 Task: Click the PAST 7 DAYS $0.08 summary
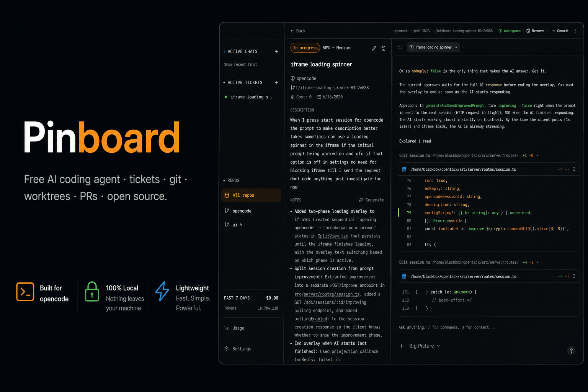click(251, 298)
